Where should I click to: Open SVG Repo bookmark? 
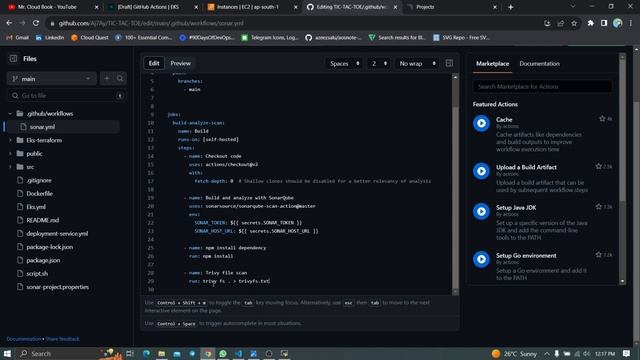462,38
